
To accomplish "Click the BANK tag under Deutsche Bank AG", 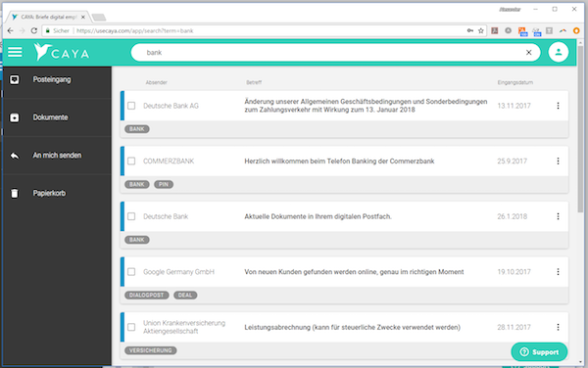I will [137, 129].
